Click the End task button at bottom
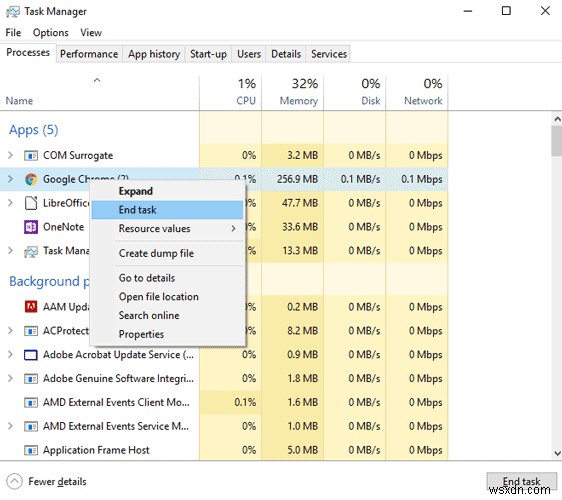The image size is (562, 500). click(521, 481)
